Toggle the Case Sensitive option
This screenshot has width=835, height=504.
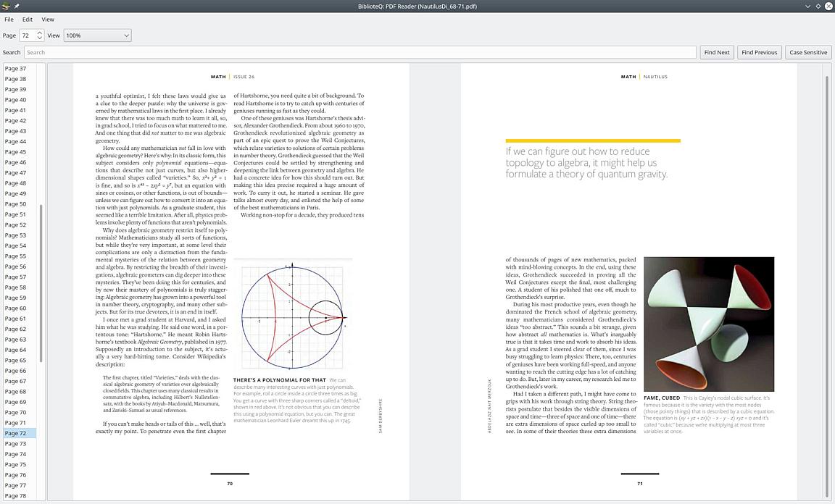pos(808,52)
